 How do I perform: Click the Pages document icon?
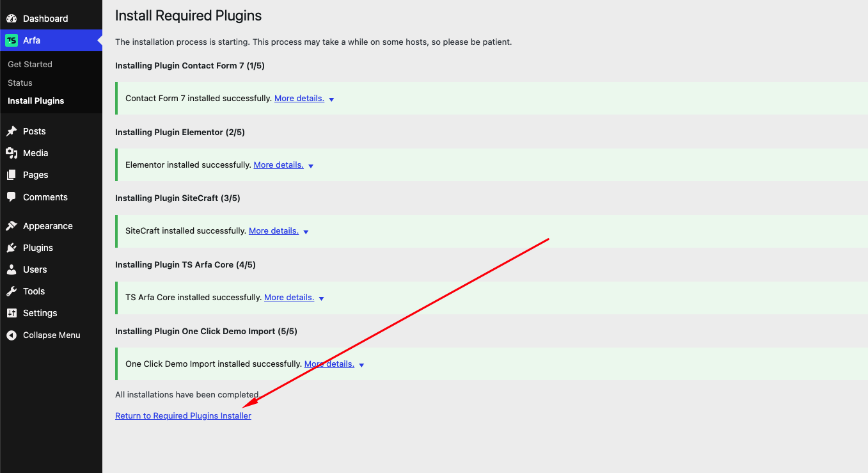pyautogui.click(x=12, y=175)
